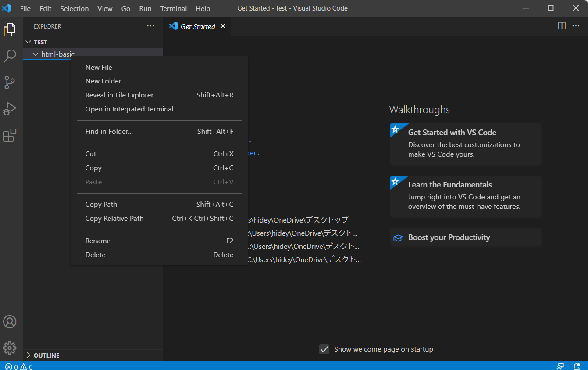Collapse the TEST workspace section
588x370 pixels.
click(29, 42)
